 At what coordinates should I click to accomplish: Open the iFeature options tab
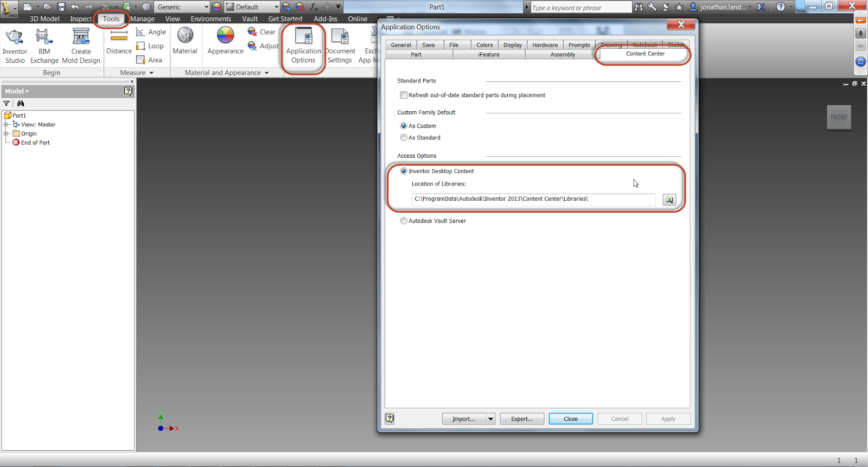(x=489, y=54)
